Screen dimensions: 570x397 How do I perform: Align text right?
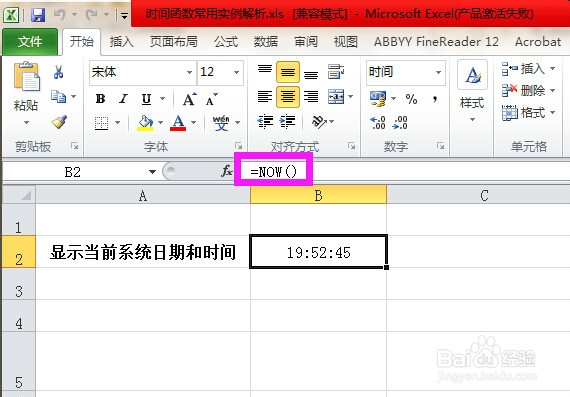[x=311, y=97]
